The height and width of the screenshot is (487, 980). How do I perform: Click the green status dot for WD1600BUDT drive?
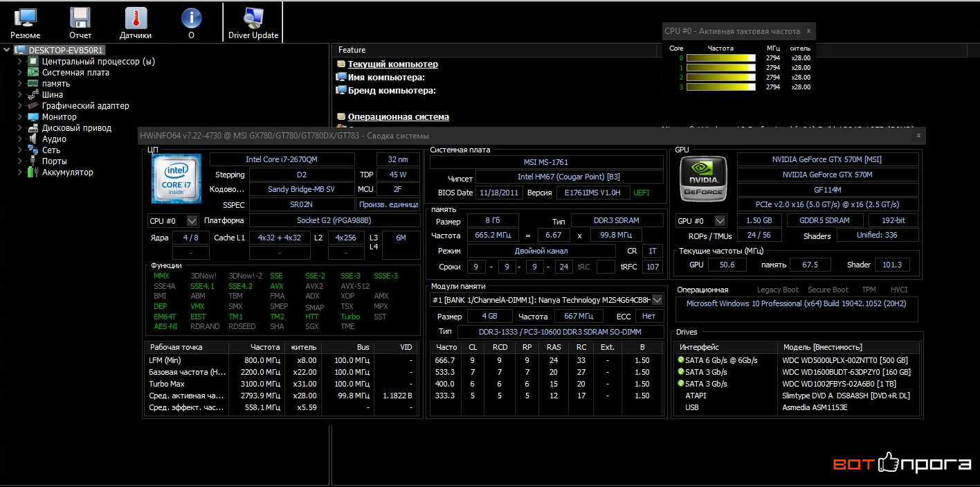pos(680,372)
